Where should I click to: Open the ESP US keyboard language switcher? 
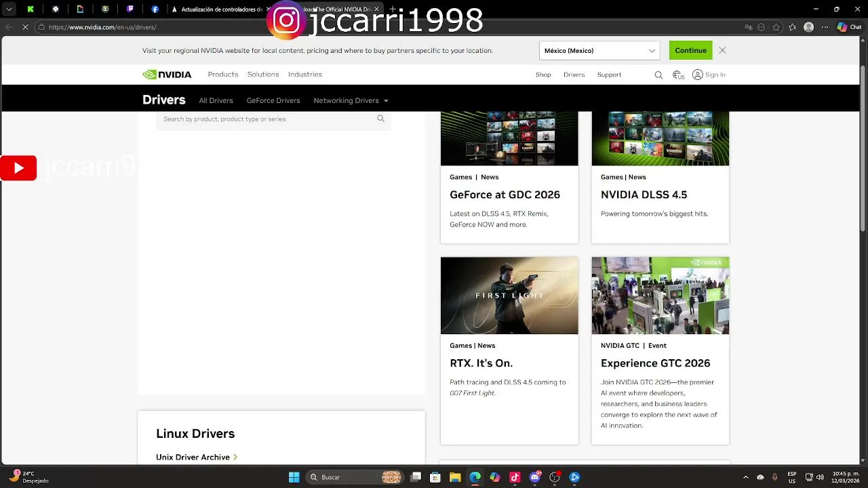point(792,477)
